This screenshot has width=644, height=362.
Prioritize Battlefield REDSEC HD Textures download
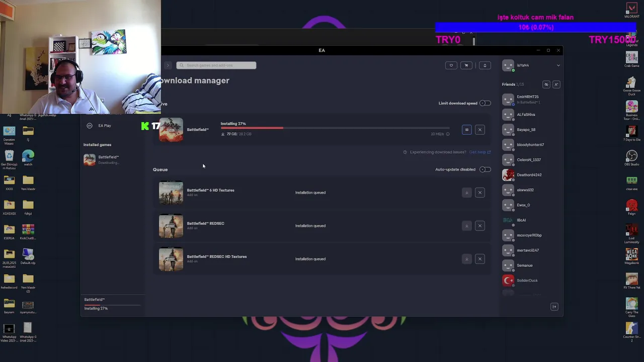pyautogui.click(x=466, y=259)
